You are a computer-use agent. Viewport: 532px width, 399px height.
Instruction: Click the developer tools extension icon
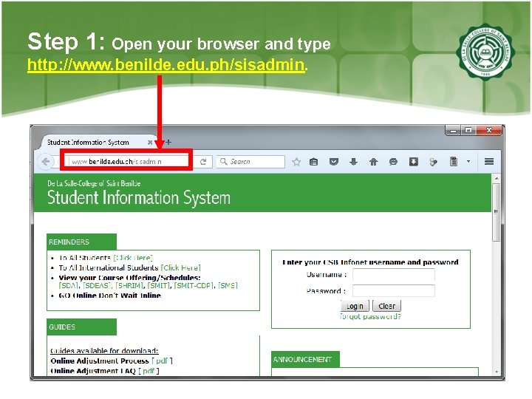tap(433, 162)
